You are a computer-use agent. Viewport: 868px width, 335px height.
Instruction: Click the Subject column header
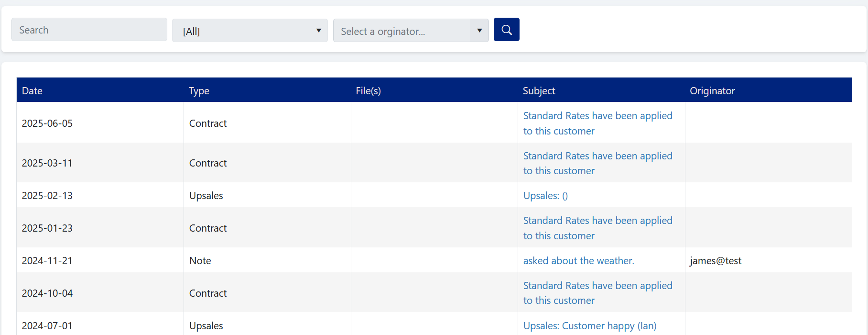point(539,91)
